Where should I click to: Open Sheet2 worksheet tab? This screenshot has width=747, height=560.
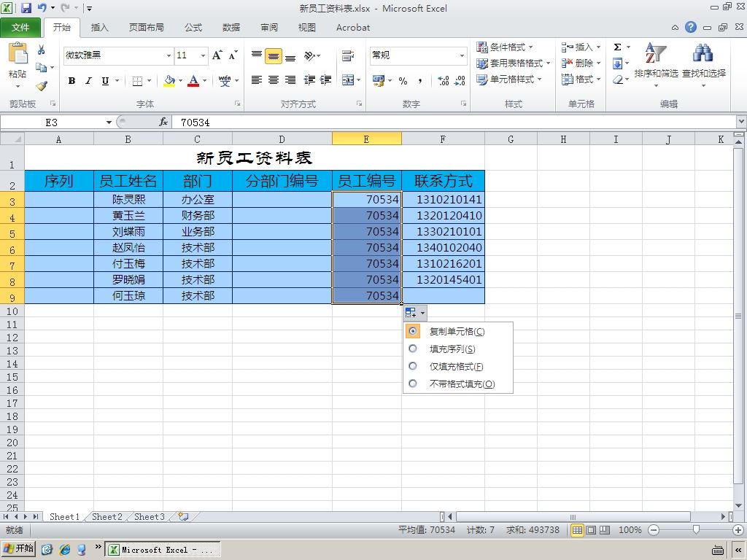(x=107, y=517)
